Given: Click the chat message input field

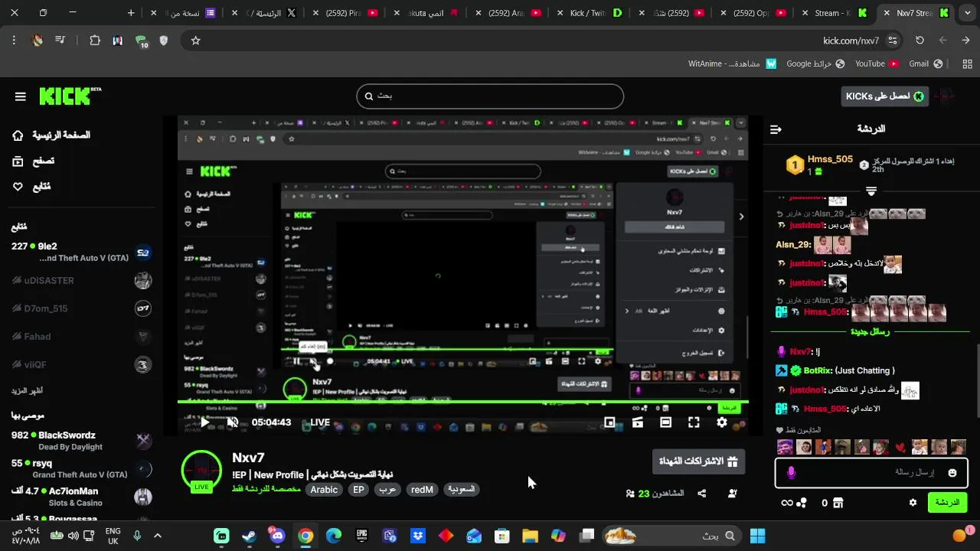Looking at the screenshot, I should point(871,473).
